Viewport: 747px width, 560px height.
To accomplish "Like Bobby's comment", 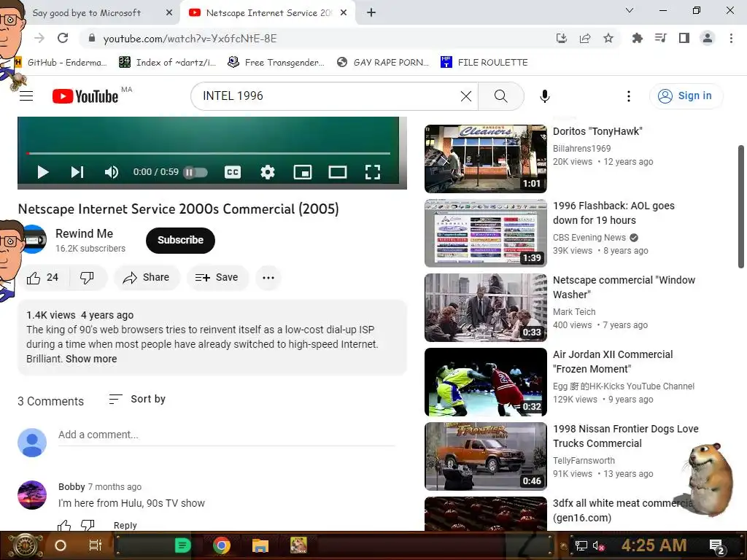I will pos(64,525).
